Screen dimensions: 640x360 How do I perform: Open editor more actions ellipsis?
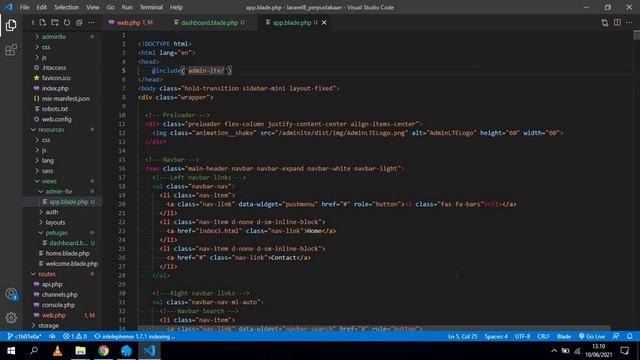pyautogui.click(x=629, y=22)
